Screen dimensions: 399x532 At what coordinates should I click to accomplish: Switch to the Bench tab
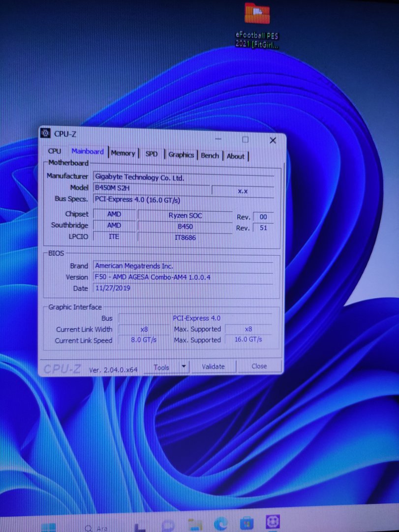point(210,155)
